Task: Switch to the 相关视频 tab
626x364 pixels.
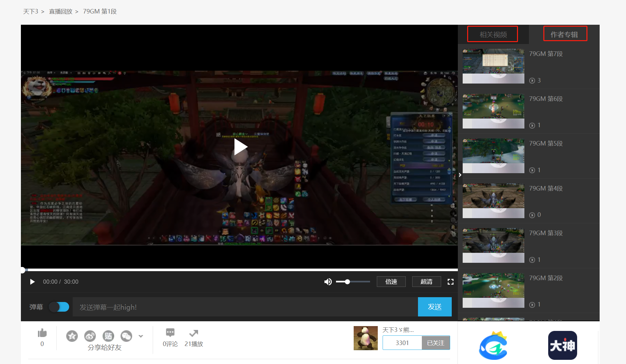Action: coord(493,34)
